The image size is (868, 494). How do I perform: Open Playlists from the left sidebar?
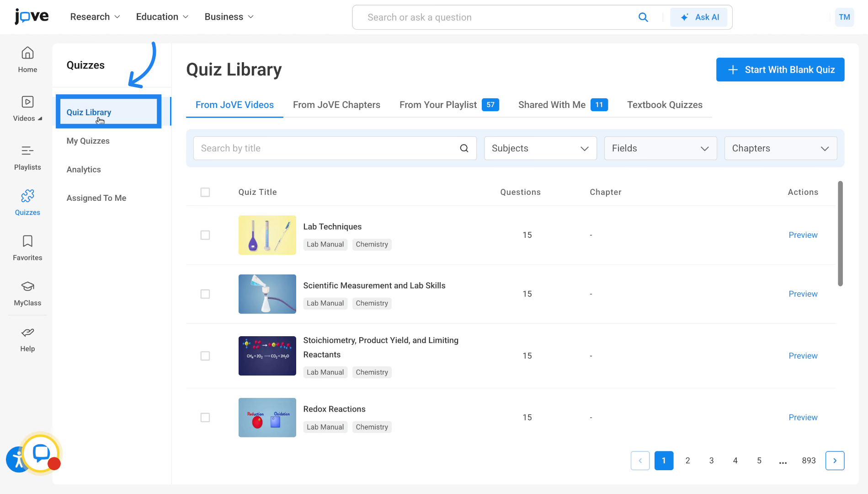tap(27, 158)
